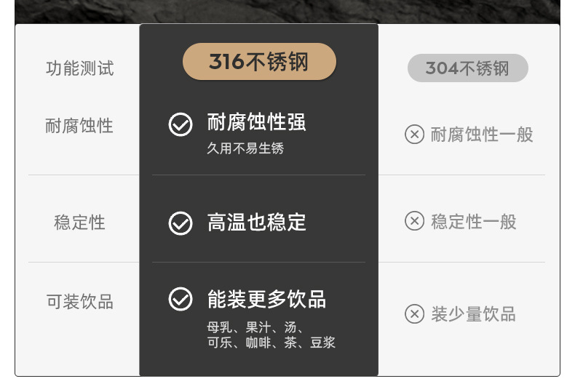575x392 pixels.
Task: Click the 耐腐蚀性强 heading text
Action: (256, 122)
